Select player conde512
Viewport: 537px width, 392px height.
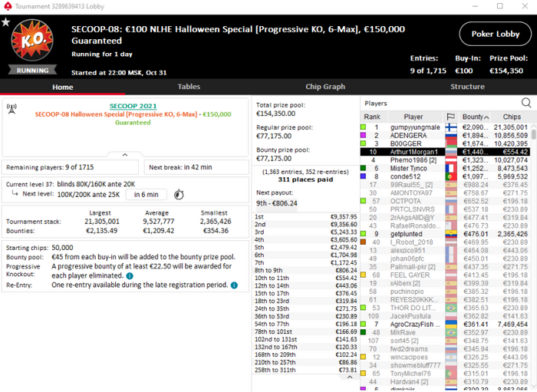pos(445,176)
